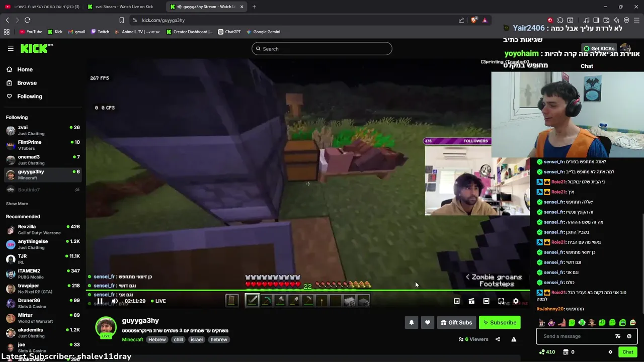Screen dimensions: 644x362
Task: Collapse the Kick sidebar with hamburger icon
Action: 11,49
